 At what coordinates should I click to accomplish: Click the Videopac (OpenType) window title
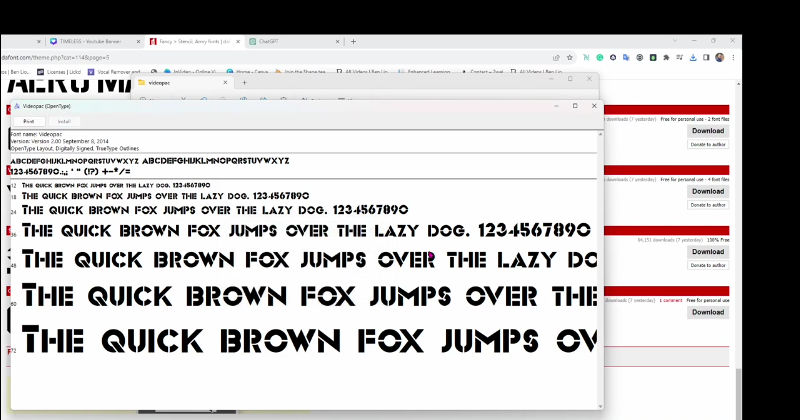pyautogui.click(x=47, y=106)
